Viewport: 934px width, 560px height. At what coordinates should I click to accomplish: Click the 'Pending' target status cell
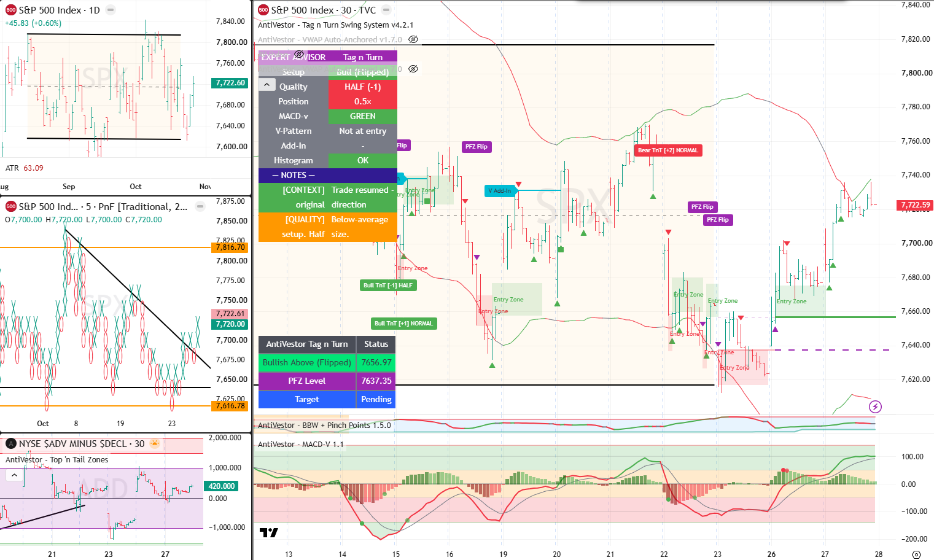click(x=376, y=399)
